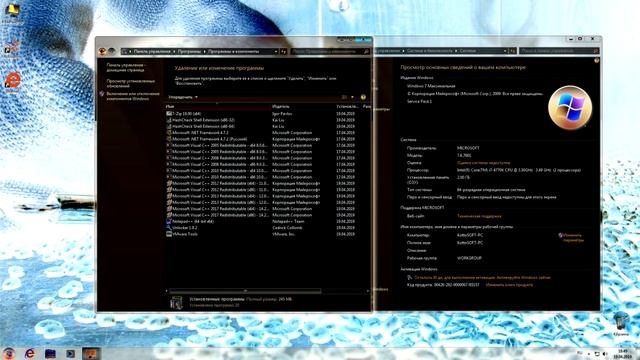Open Техническая поддержка website link
640x360 pixels.
pos(479,216)
